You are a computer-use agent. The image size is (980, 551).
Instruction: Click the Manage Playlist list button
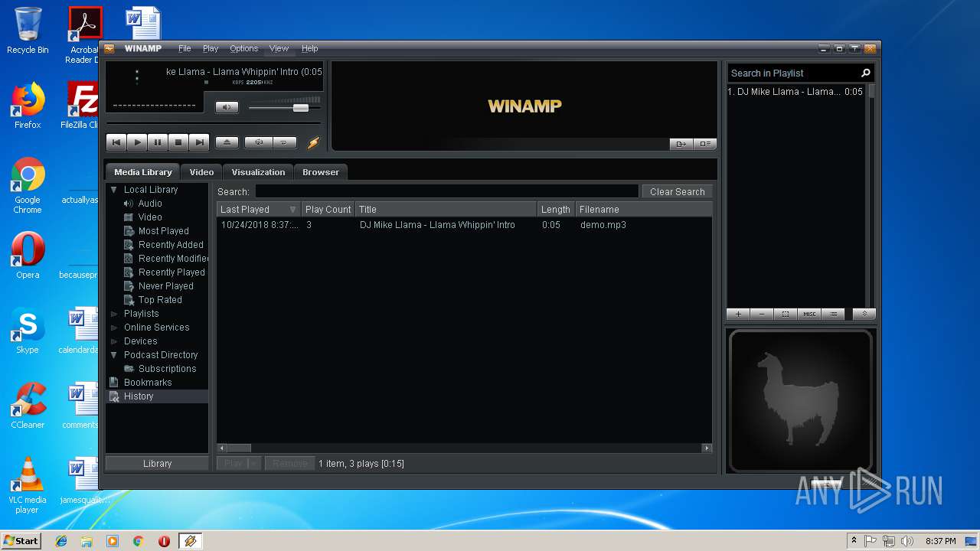(x=833, y=314)
